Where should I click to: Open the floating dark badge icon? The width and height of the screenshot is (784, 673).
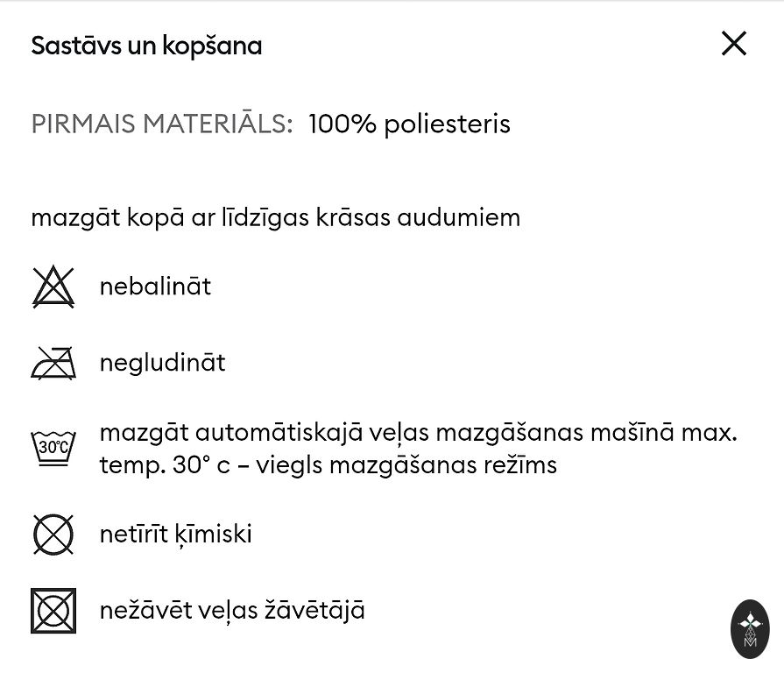[x=750, y=628]
